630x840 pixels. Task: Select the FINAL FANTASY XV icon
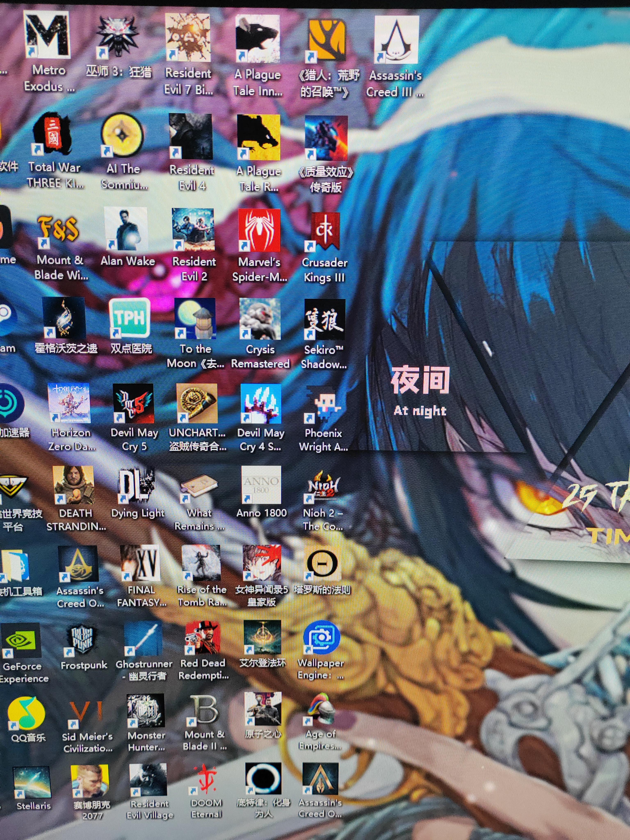coord(140,563)
